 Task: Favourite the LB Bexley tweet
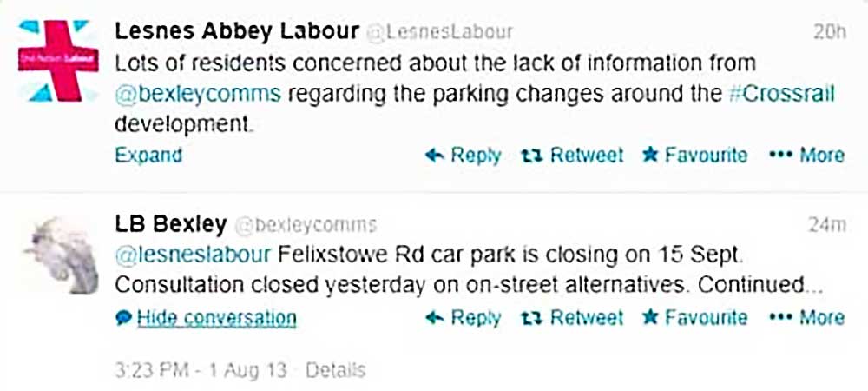(694, 318)
